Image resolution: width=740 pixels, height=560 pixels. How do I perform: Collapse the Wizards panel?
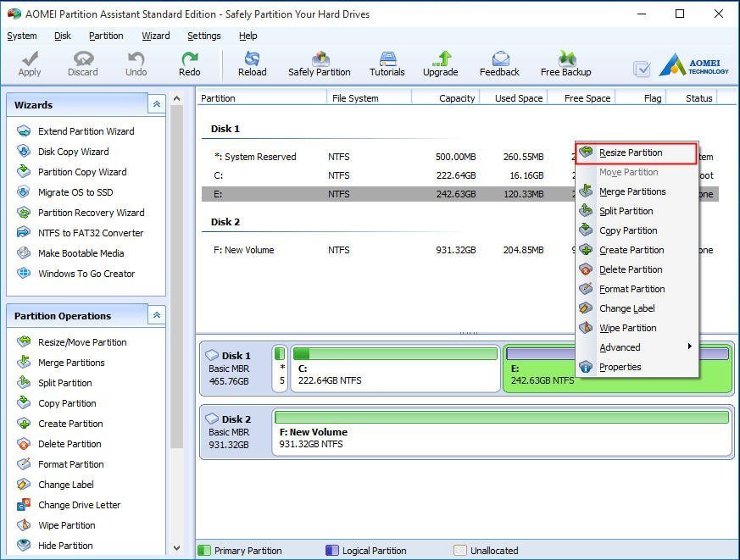(156, 104)
